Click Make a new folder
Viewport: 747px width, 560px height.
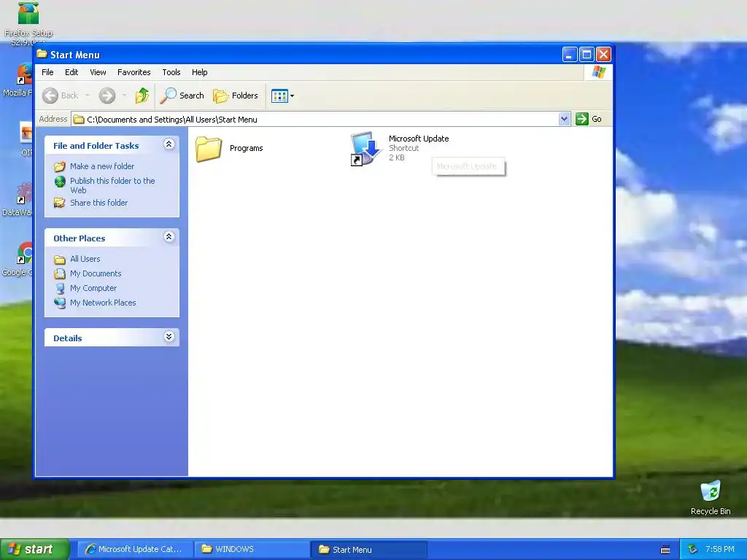102,166
